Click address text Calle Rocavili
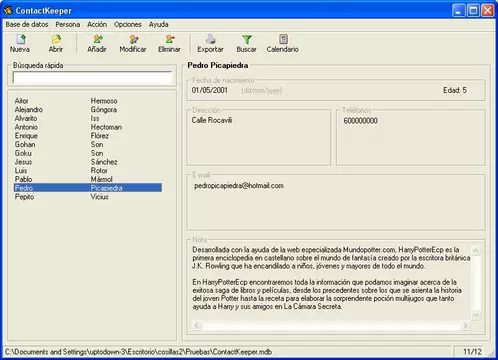 click(x=212, y=120)
